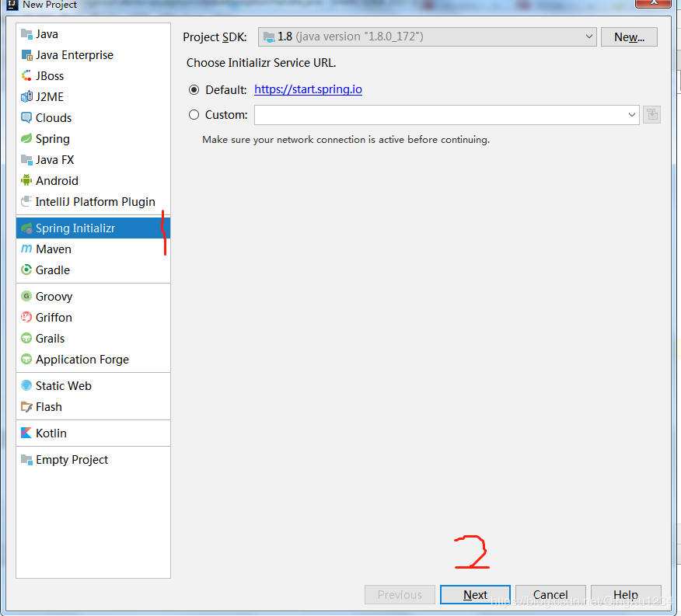The image size is (681, 616).
Task: Choose Java Enterprise project type
Action: pos(93,55)
